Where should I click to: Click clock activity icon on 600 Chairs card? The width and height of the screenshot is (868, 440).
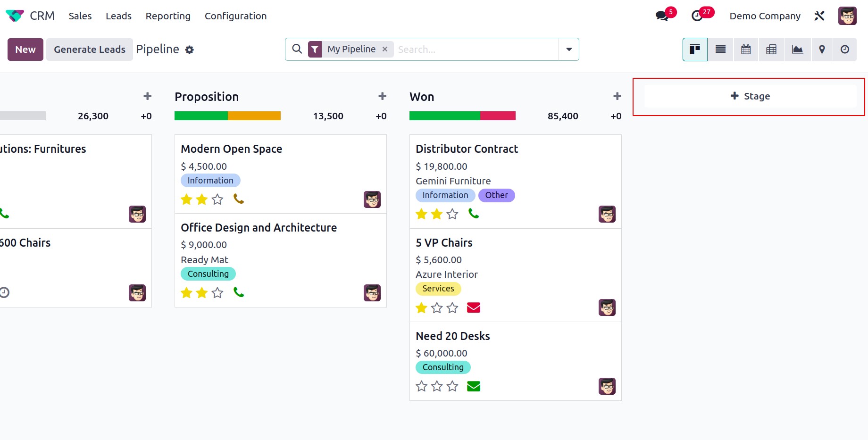(x=4, y=292)
